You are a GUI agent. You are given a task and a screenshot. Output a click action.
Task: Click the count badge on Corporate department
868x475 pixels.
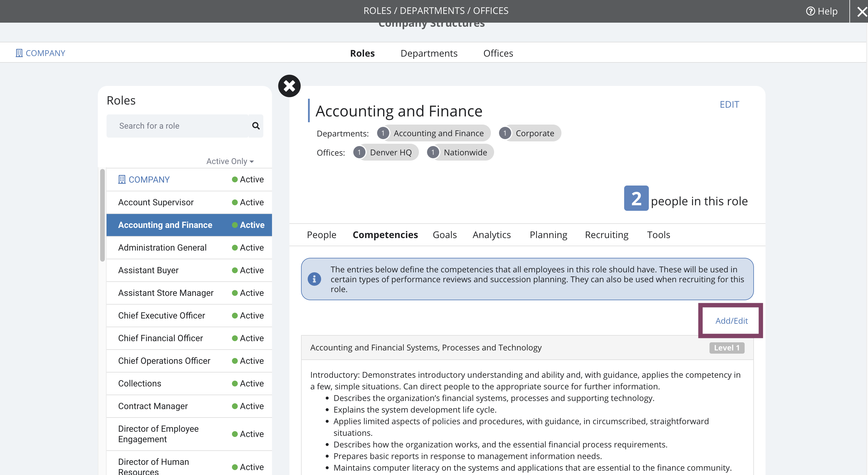click(505, 133)
